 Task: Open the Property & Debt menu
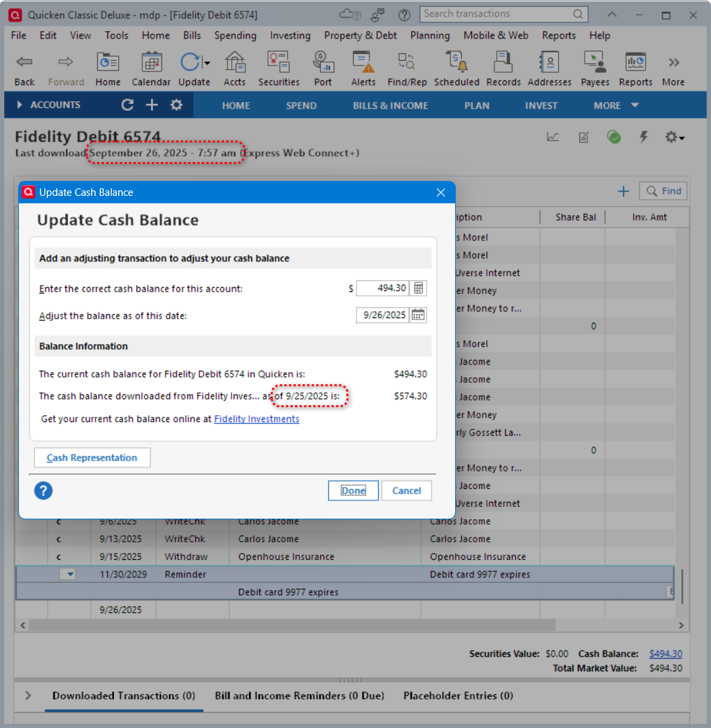point(360,35)
